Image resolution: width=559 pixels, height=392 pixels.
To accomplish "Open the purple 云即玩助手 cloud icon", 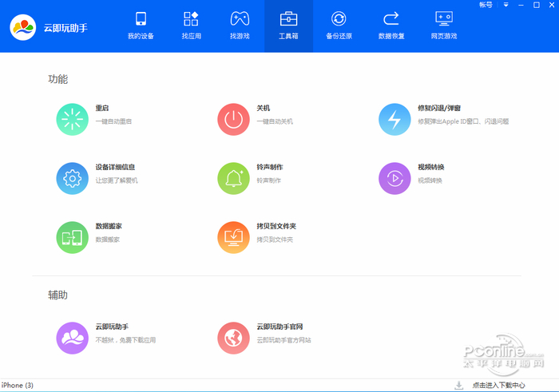I will coord(73,339).
